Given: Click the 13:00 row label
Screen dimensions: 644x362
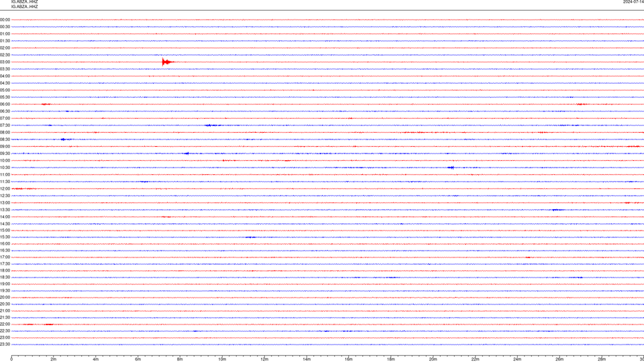Looking at the screenshot, I should [5, 202].
